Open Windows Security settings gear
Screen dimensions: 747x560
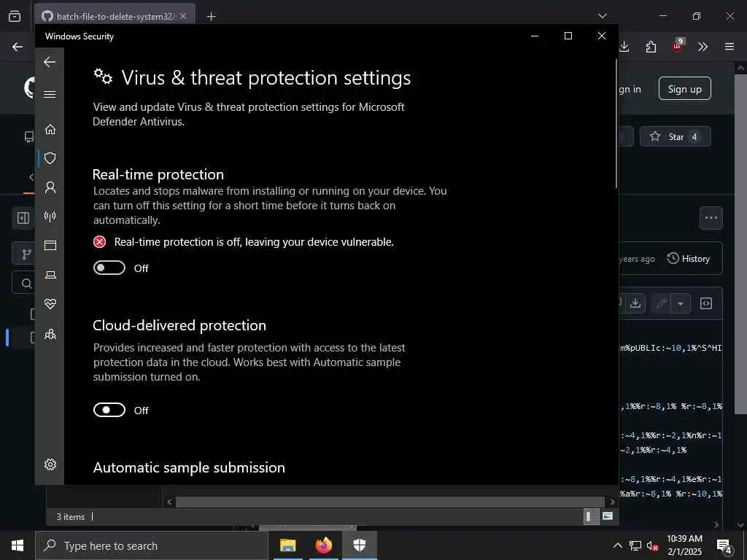click(50, 464)
